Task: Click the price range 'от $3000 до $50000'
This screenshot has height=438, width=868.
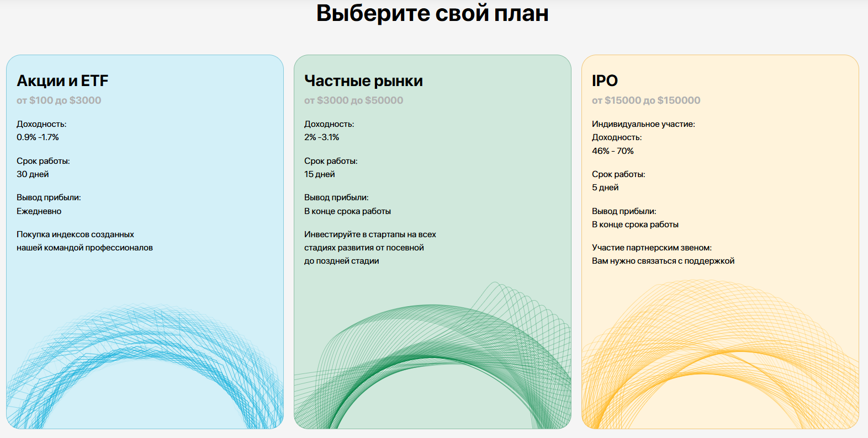Action: pyautogui.click(x=353, y=100)
